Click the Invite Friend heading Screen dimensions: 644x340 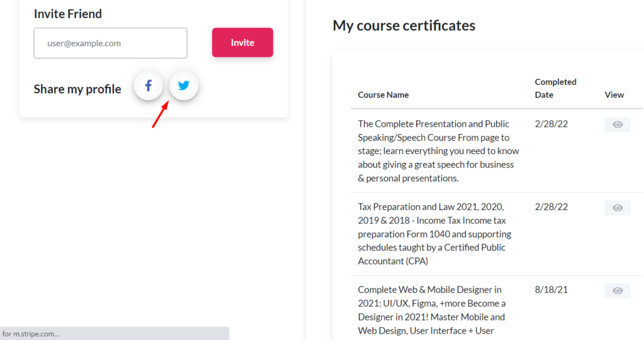point(68,14)
